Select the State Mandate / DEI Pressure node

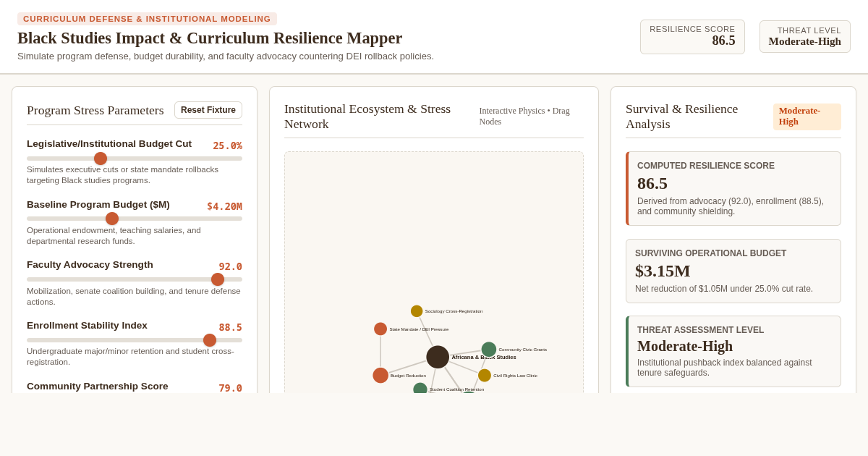380,329
